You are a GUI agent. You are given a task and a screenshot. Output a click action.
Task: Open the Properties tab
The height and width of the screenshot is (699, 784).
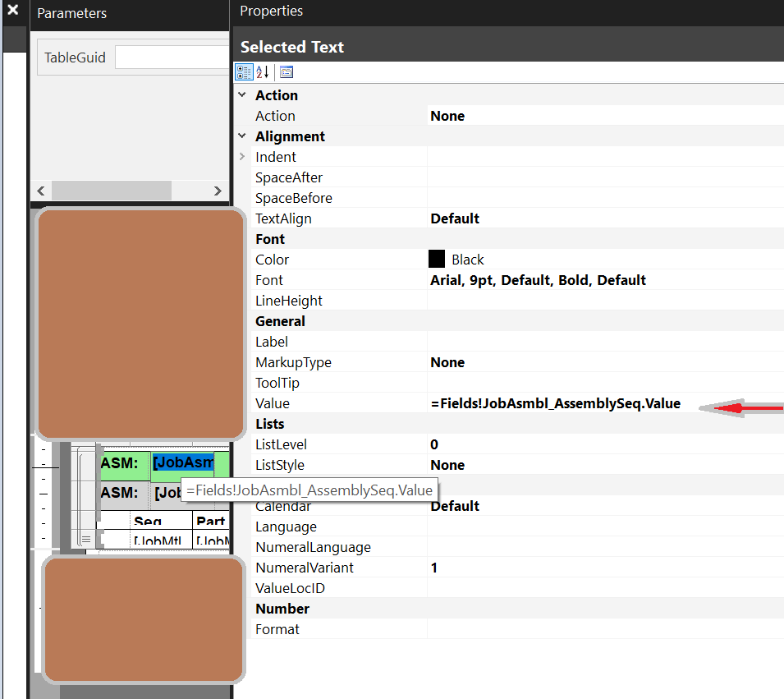(271, 11)
